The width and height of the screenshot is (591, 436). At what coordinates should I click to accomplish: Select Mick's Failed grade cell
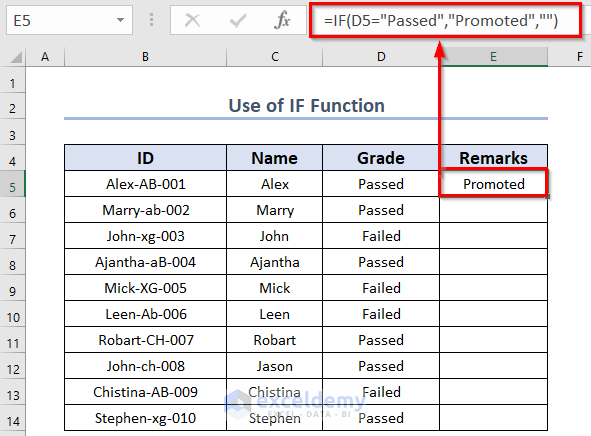(x=381, y=288)
